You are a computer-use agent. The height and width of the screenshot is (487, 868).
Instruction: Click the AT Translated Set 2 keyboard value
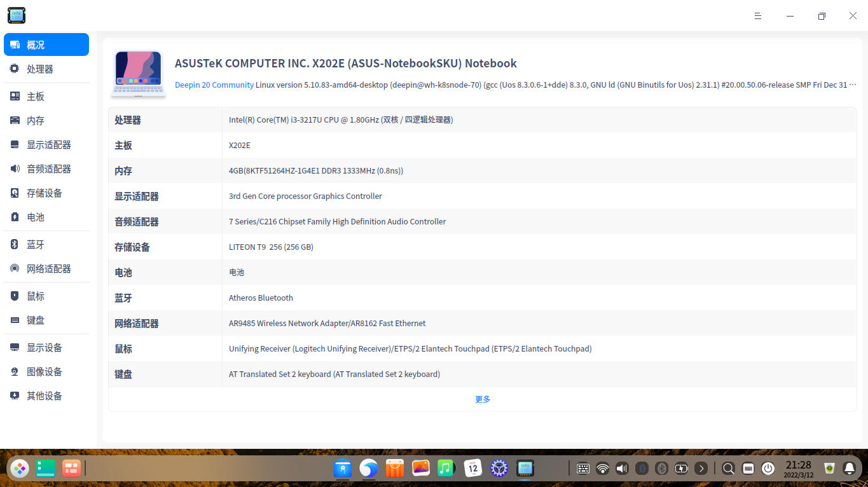[334, 374]
